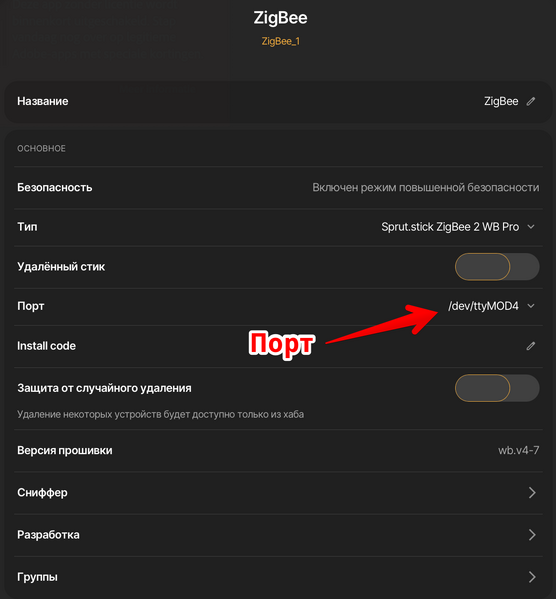Click the ZigBee name value field
Screen dimensions: 556x599
(501, 101)
